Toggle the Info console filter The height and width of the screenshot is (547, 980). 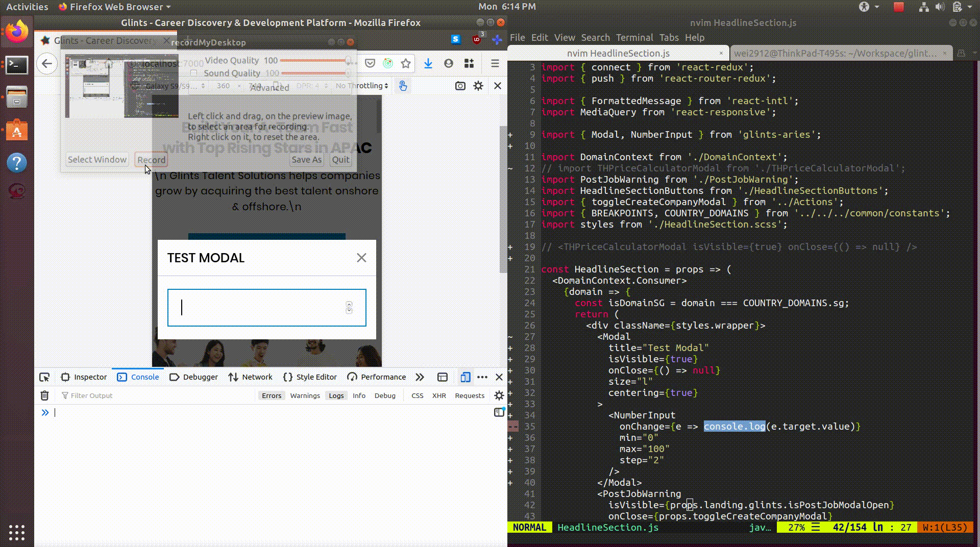(359, 395)
